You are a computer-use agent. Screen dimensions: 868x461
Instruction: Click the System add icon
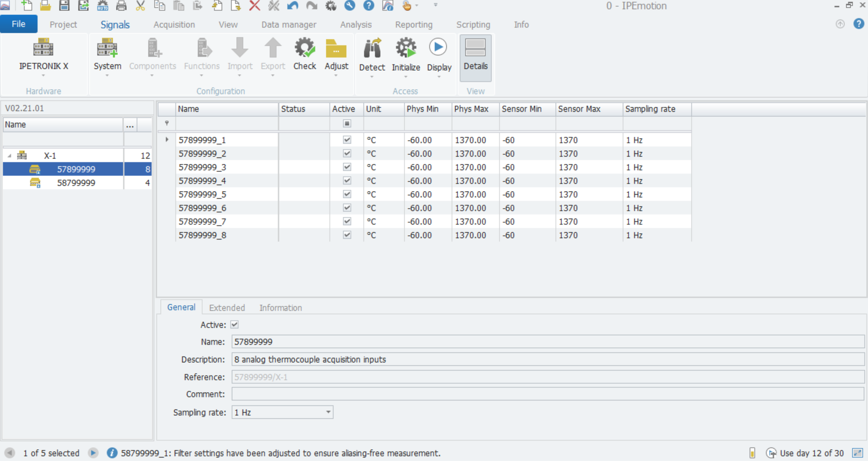pos(107,48)
